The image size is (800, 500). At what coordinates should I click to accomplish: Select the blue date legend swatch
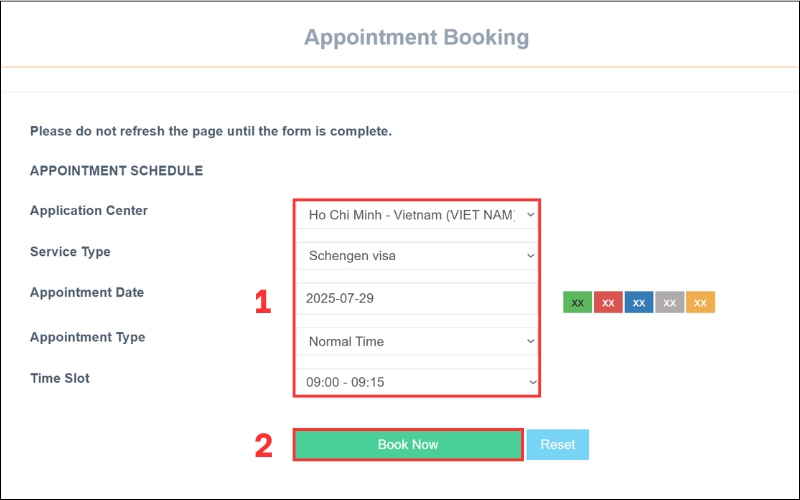click(x=639, y=302)
